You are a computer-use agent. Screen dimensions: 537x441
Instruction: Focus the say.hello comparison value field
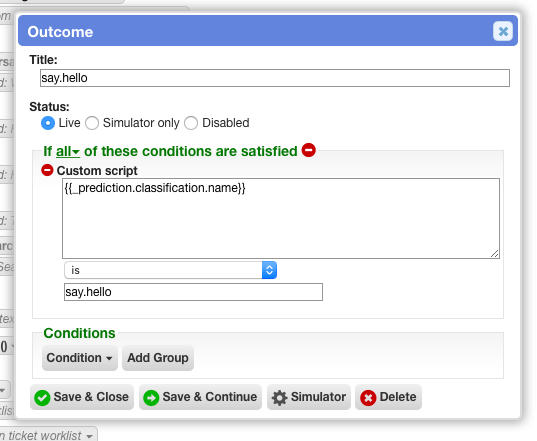coord(193,292)
